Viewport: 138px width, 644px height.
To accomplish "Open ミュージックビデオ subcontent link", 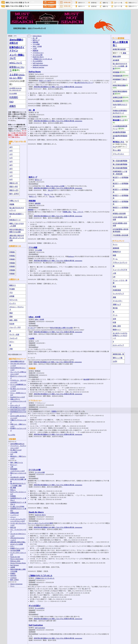I will [x=120, y=270].
